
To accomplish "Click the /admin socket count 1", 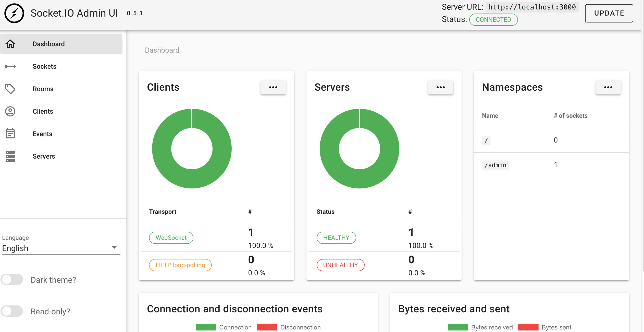I will click(555, 165).
